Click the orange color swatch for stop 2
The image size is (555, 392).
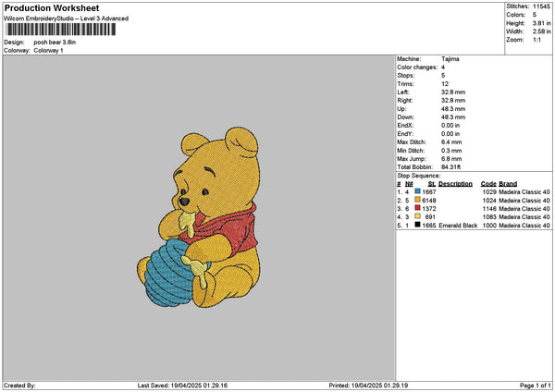[x=418, y=200]
